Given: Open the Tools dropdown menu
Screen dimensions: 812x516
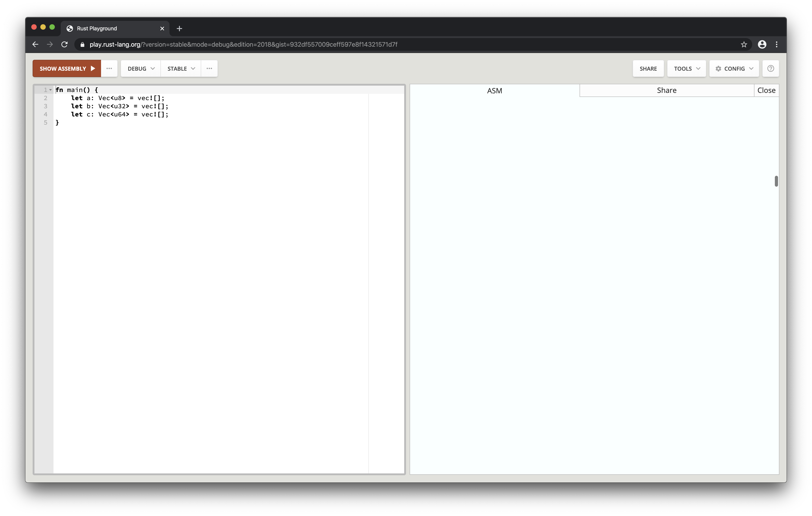Looking at the screenshot, I should (686, 68).
